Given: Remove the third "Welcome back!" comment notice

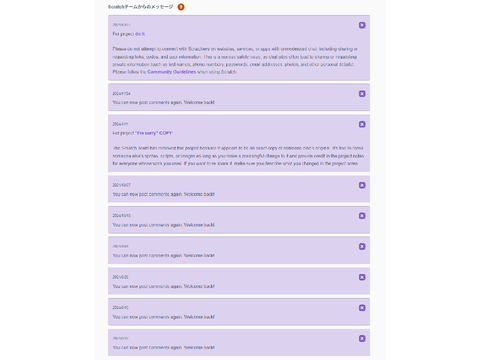Looking at the screenshot, I should (362, 216).
